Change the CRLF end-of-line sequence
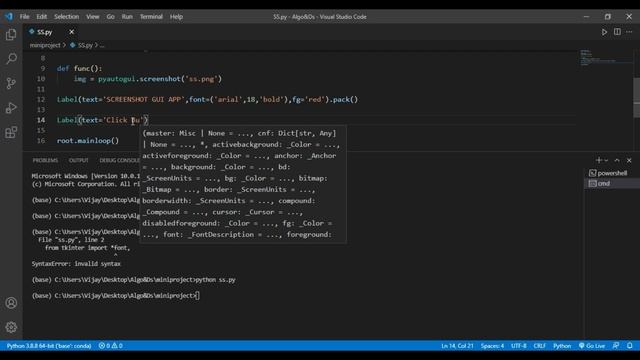The image size is (640, 360). pyautogui.click(x=540, y=346)
